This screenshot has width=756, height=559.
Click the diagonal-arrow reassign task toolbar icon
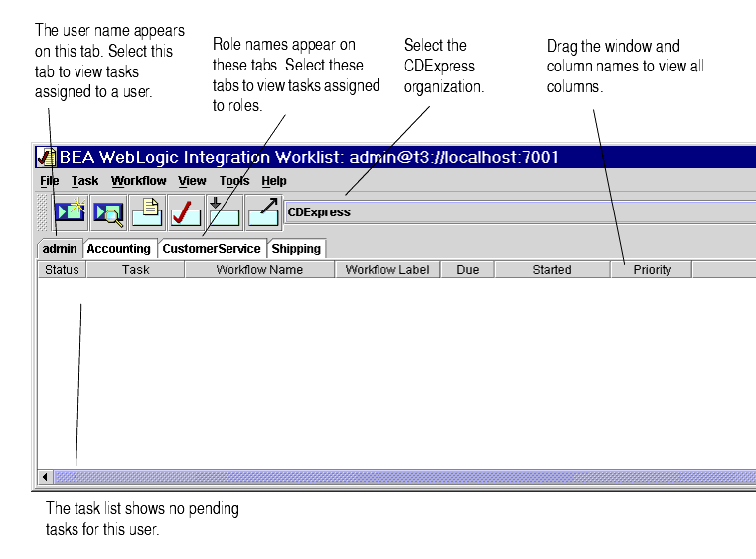coord(263,212)
